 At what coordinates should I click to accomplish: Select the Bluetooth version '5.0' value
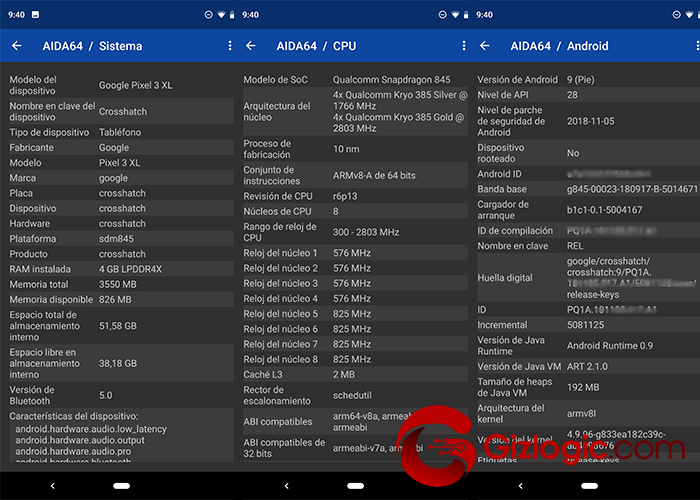click(x=106, y=396)
